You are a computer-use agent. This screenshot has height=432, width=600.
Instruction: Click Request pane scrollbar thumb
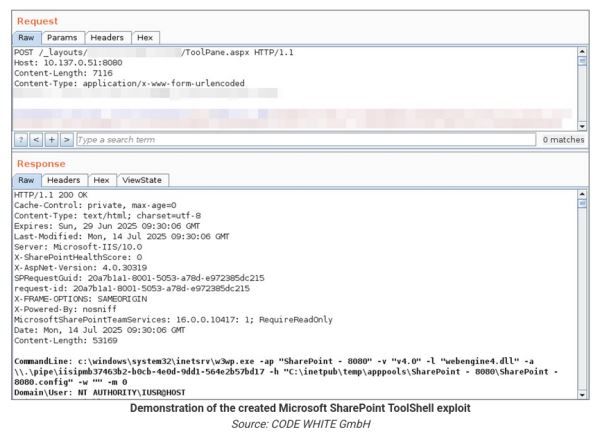(582, 61)
